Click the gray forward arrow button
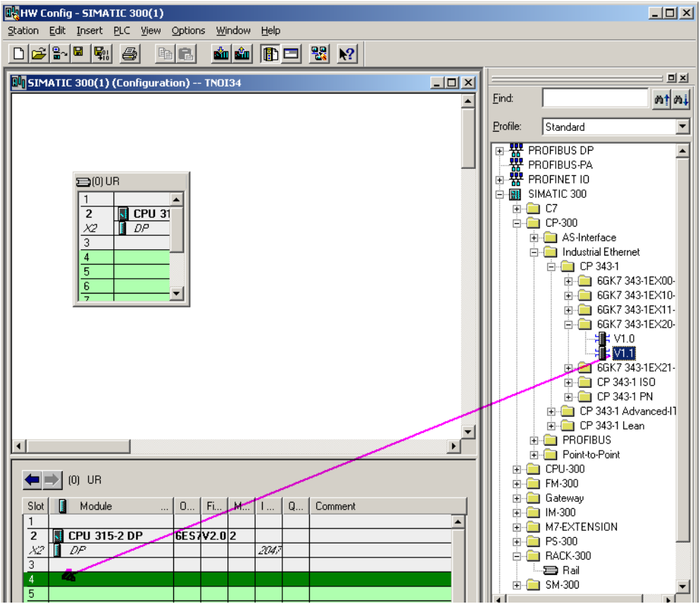700x604 pixels. 52,480
